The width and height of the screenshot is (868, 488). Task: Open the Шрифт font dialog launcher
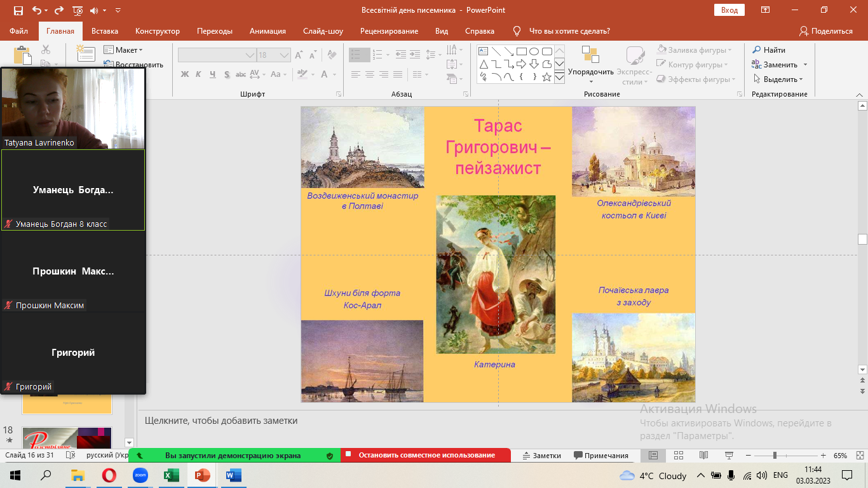[339, 94]
